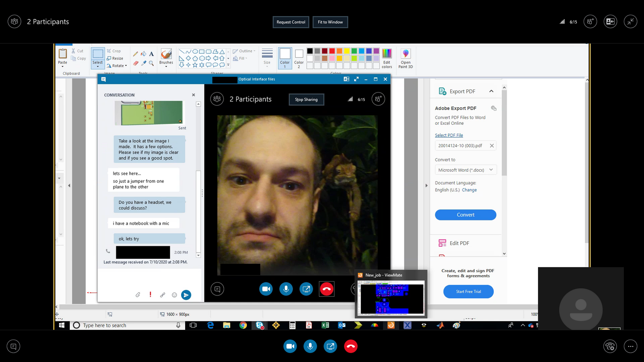
Task: Open Paint 3D from the ribbon
Action: click(406, 59)
